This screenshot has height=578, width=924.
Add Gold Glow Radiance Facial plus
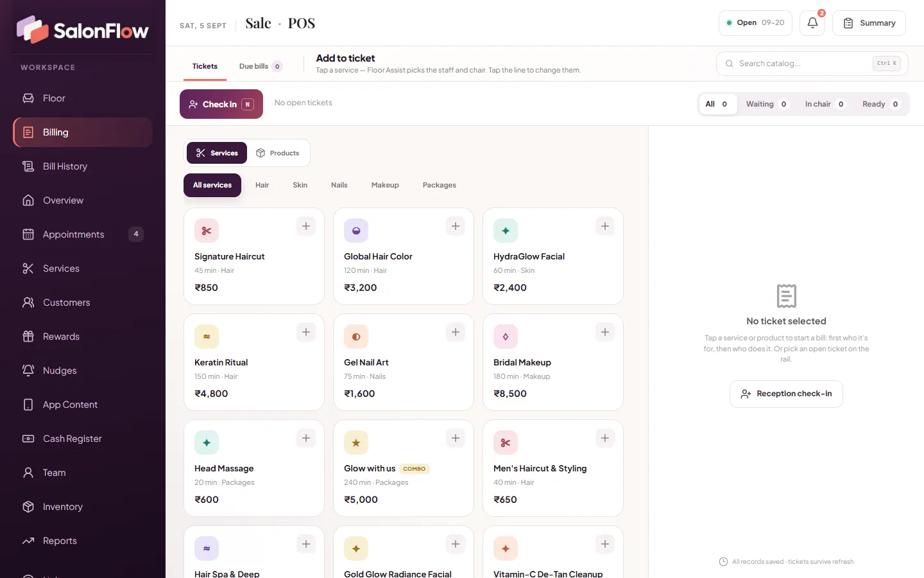456,544
